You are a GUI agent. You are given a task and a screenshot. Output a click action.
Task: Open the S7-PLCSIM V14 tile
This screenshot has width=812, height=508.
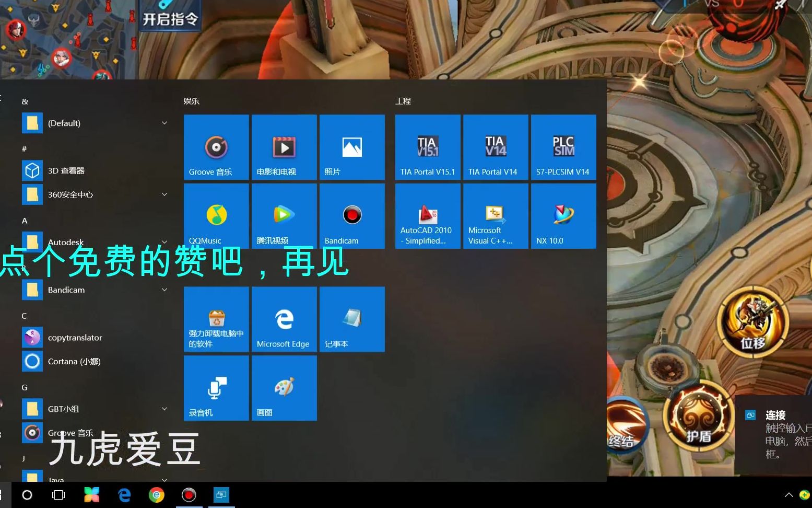563,147
